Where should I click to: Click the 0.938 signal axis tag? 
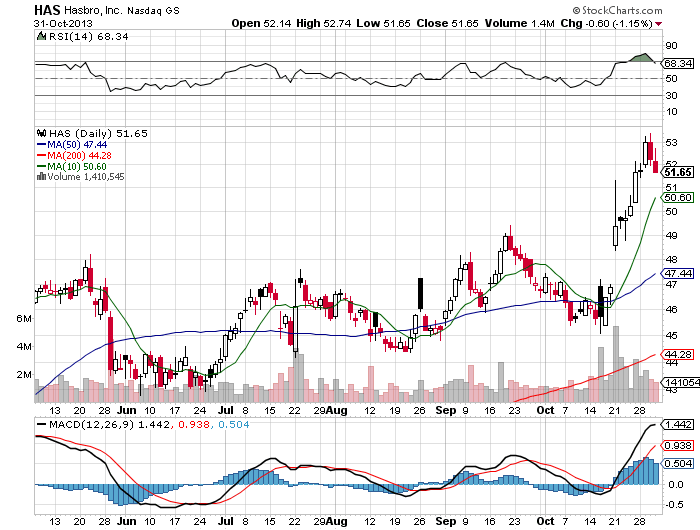[678, 446]
